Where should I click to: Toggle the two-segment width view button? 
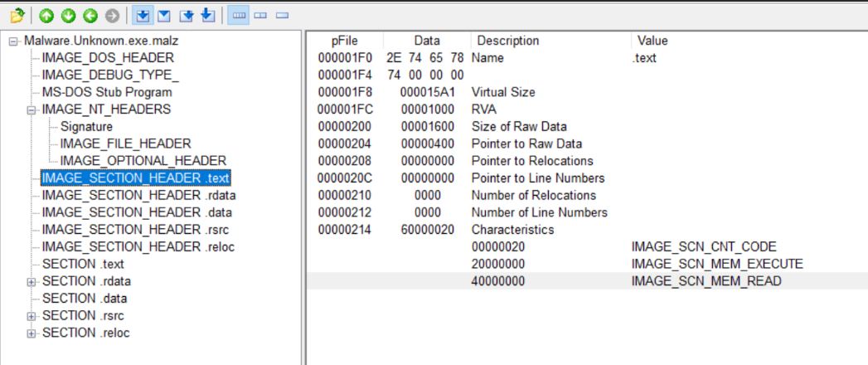pyautogui.click(x=260, y=16)
